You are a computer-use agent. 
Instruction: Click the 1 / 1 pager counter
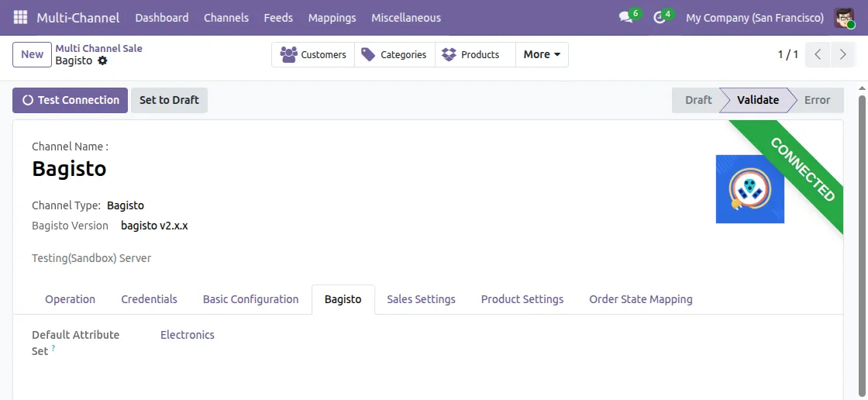pos(787,54)
